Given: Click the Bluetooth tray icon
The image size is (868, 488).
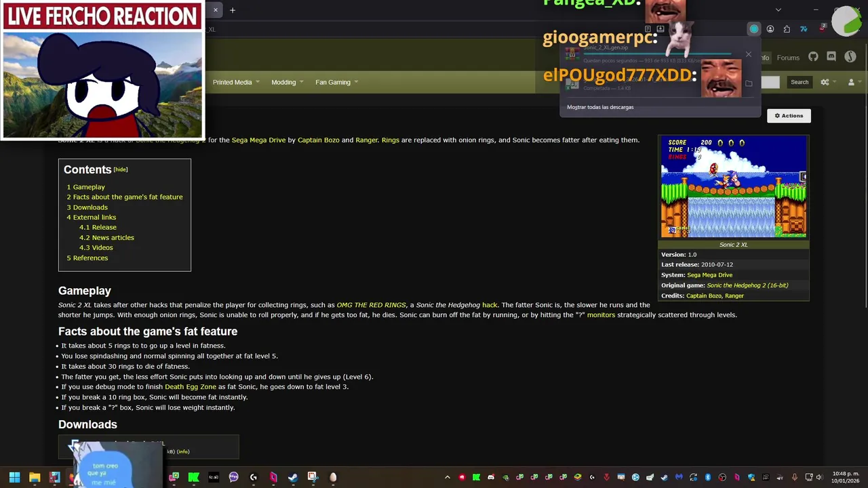Looking at the screenshot, I should point(707,477).
